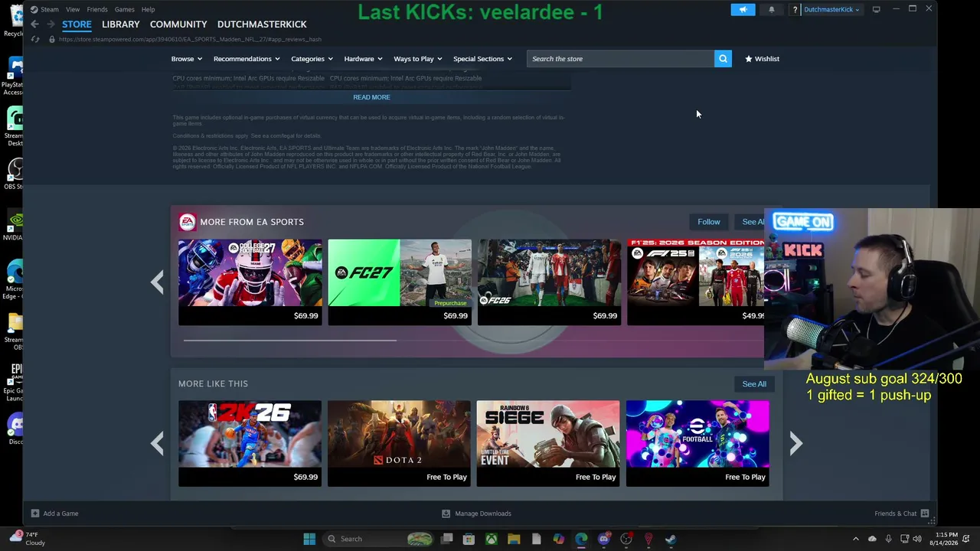Open Task View in the taskbar
Image resolution: width=980 pixels, height=551 pixels.
[x=446, y=539]
